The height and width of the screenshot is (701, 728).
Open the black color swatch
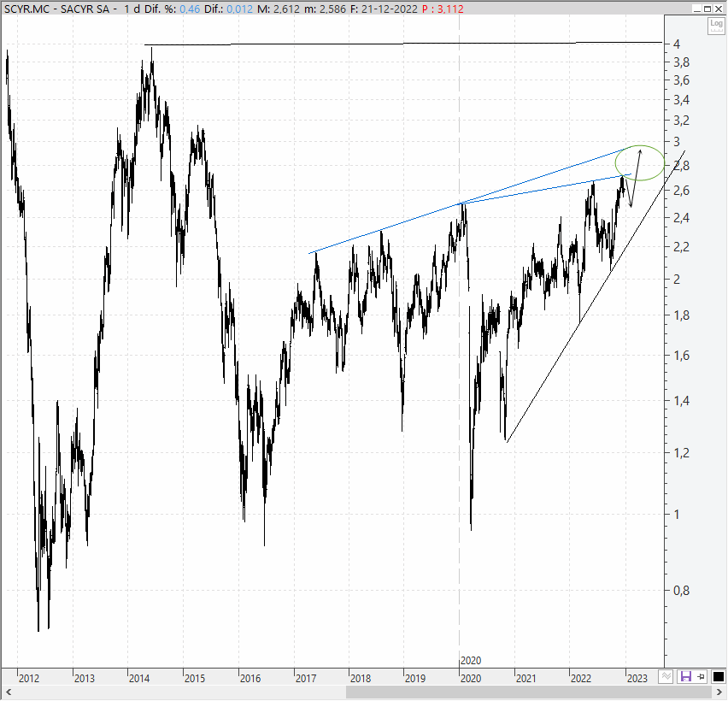point(718,677)
